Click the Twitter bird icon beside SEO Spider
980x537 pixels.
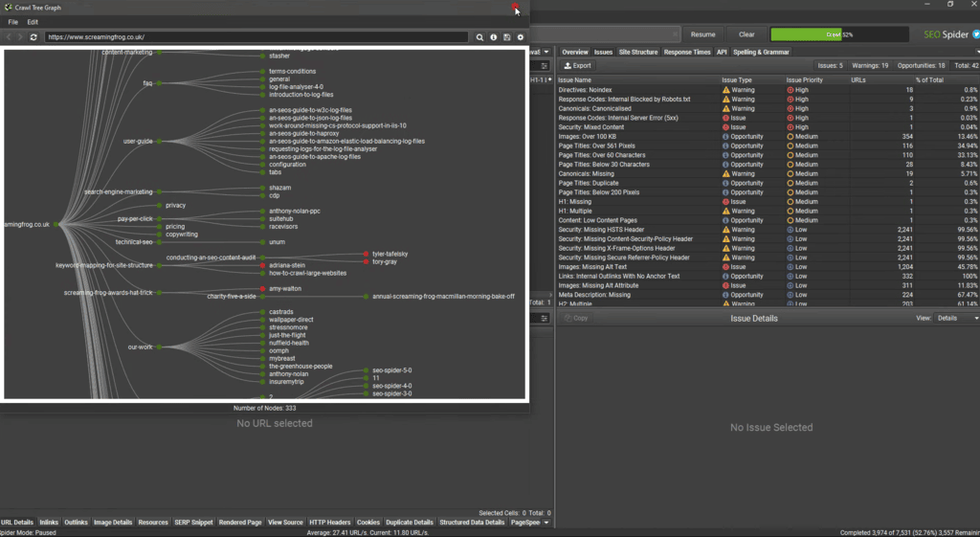click(975, 34)
